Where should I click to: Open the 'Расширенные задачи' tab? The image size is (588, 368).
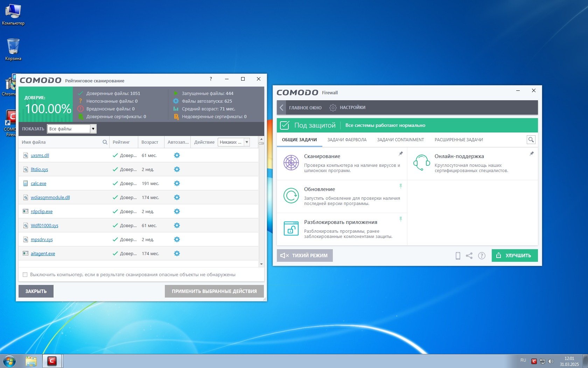[458, 140]
